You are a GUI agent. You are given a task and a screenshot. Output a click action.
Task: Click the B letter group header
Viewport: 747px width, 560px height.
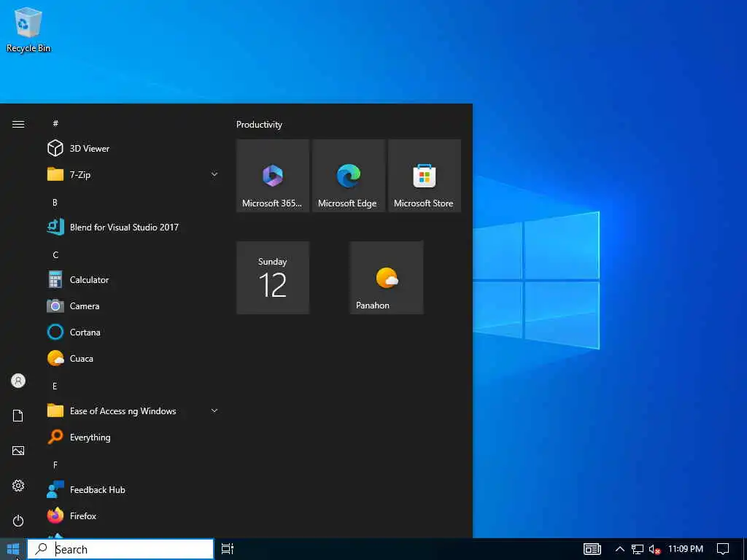tap(55, 203)
